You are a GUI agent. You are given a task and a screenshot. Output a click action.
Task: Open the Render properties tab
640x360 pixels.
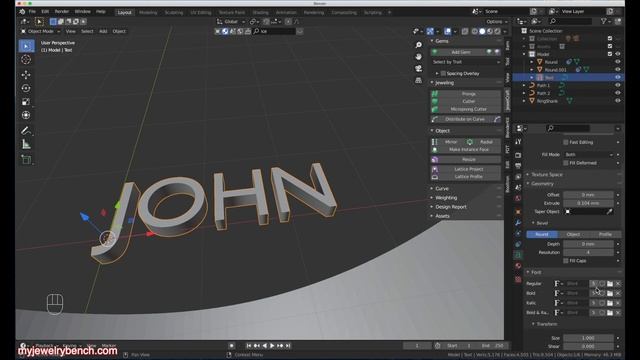[518, 156]
